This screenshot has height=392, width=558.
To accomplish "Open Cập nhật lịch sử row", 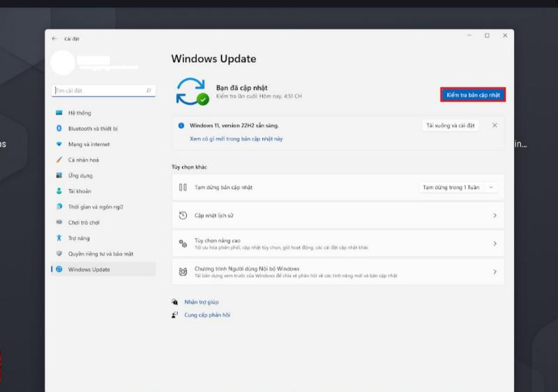I will coord(338,216).
